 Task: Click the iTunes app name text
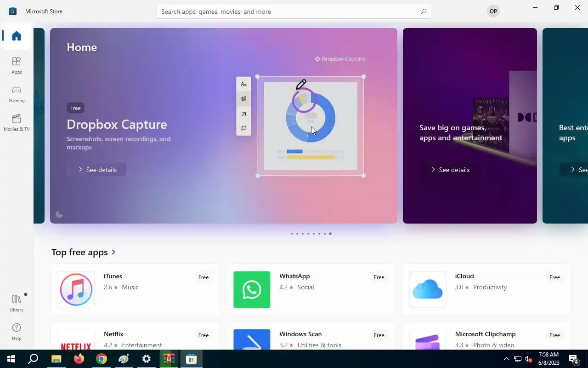pyautogui.click(x=113, y=276)
